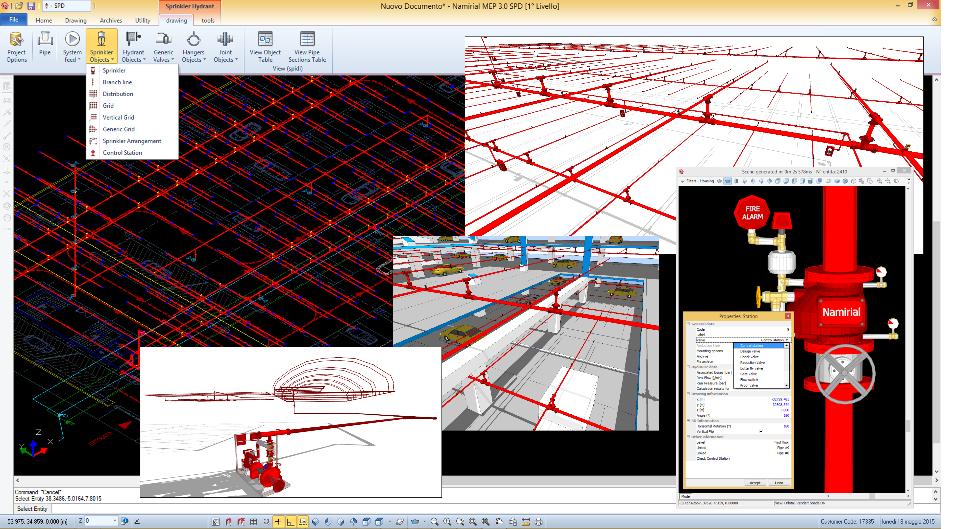Open the Hangers Objects dropdown
Viewport: 980px width, 529px height.
point(193,47)
